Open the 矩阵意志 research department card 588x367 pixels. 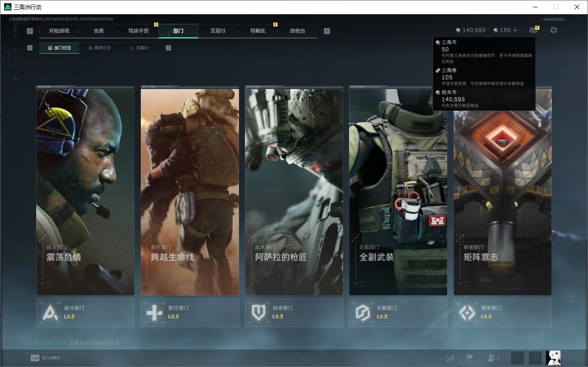(x=503, y=192)
